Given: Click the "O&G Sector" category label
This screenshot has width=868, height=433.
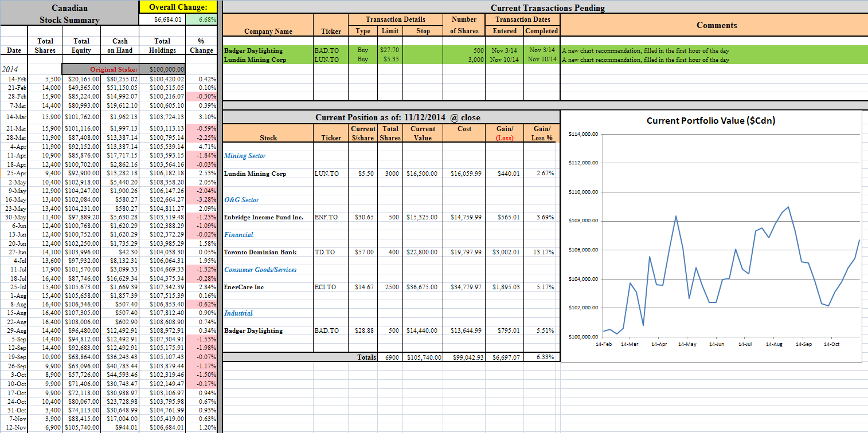Looking at the screenshot, I should point(241,200).
